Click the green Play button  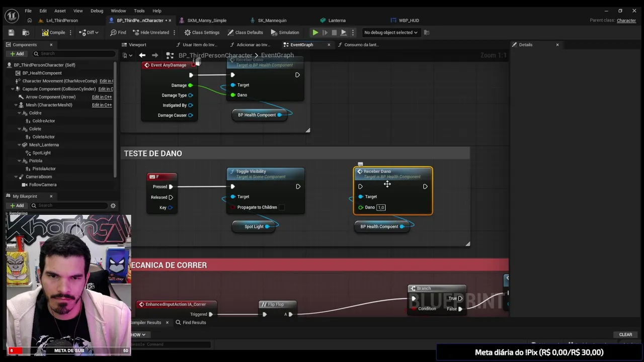pos(315,32)
